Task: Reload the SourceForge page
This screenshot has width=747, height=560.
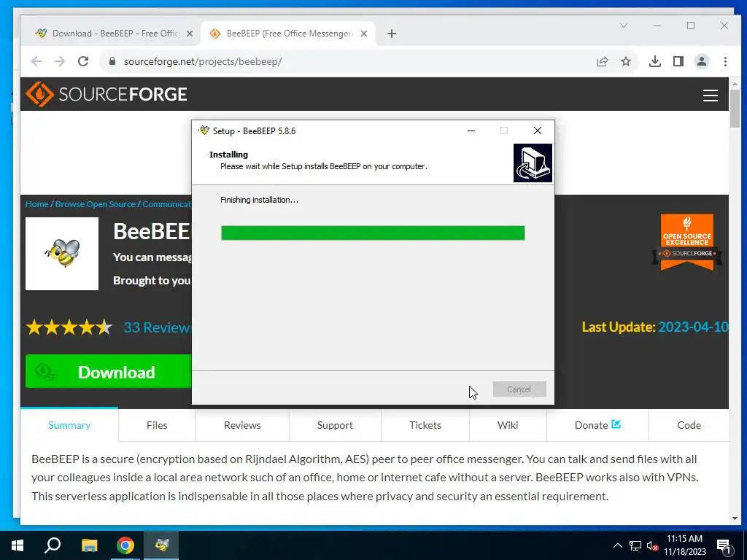Action: (83, 61)
